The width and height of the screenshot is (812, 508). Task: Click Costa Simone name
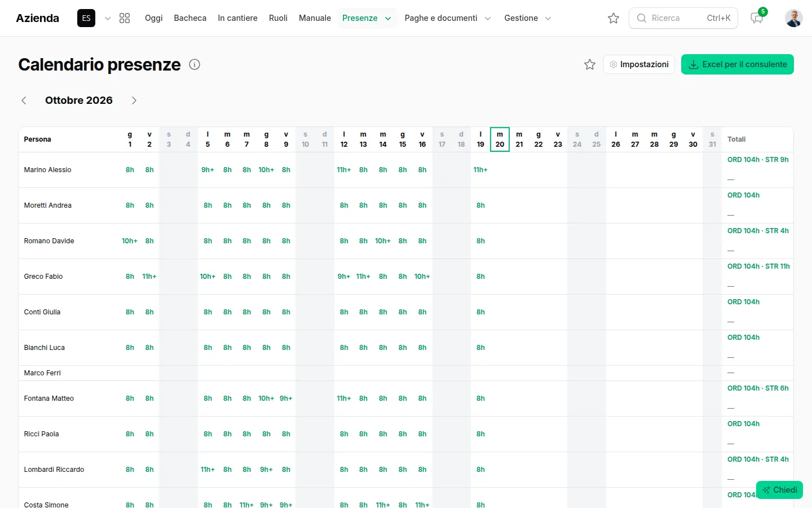click(x=46, y=505)
